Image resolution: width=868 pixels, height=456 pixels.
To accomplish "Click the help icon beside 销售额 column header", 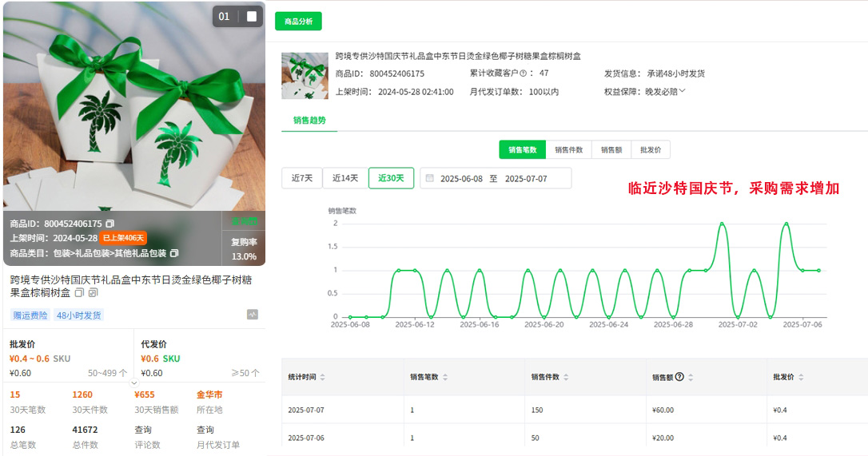I will pos(679,377).
